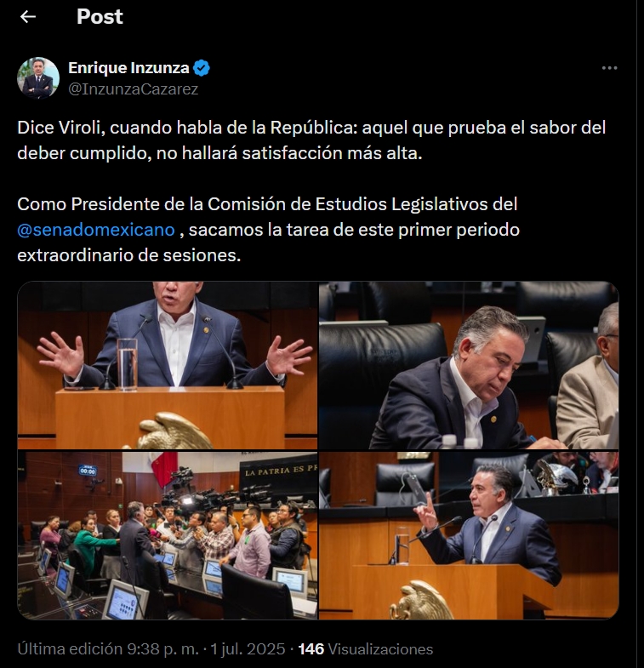
Task: Click the 146 views count
Action: pos(311,648)
